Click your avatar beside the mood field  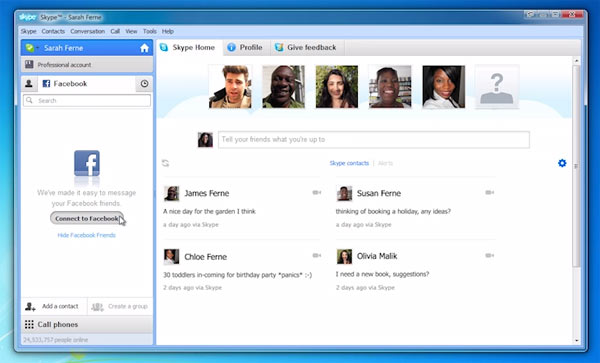(x=205, y=140)
